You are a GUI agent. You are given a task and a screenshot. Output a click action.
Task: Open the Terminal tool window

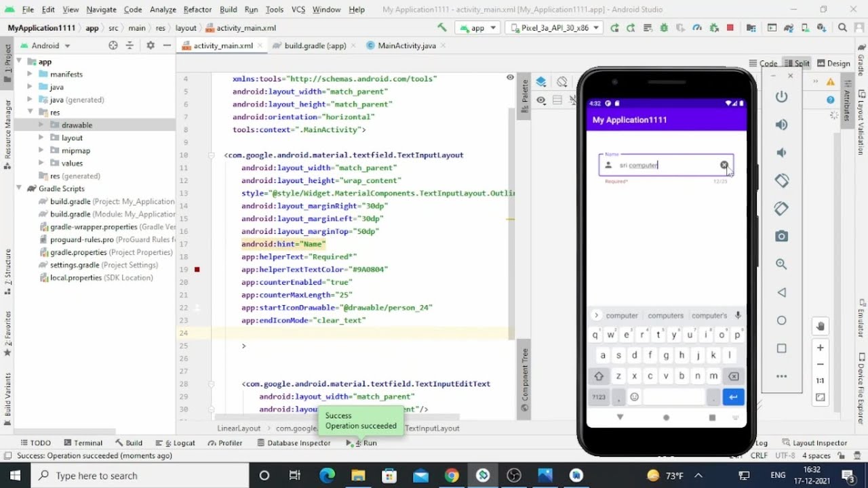[x=83, y=443]
